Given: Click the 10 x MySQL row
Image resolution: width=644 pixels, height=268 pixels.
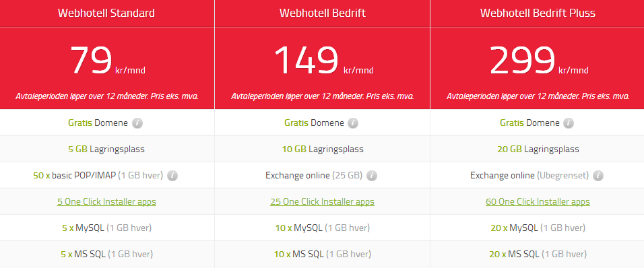Looking at the screenshot, I should pyautogui.click(x=323, y=228).
